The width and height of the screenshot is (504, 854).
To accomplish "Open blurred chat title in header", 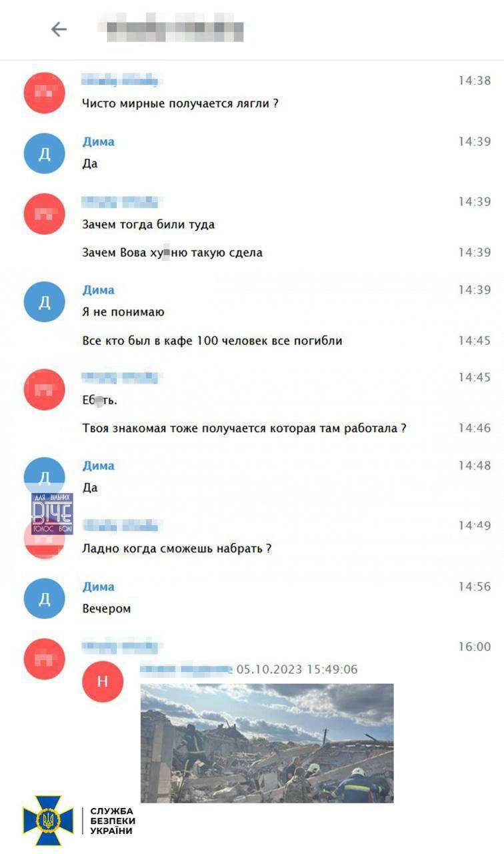I will pos(175,29).
